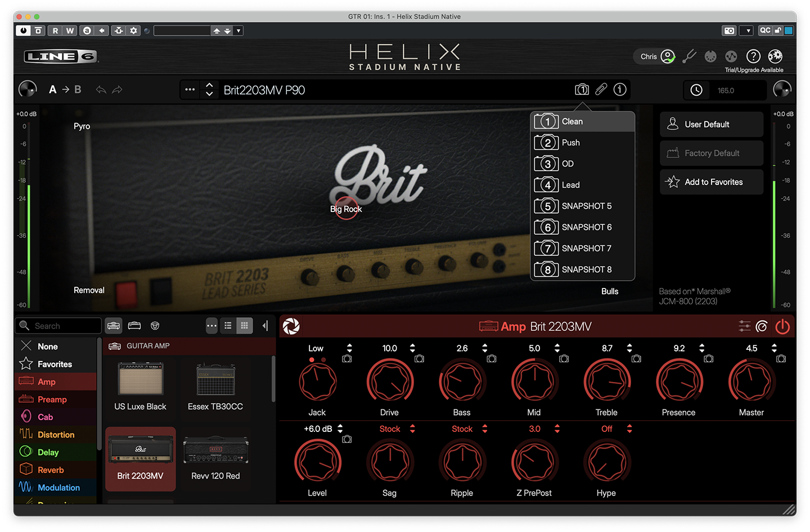Viewport: 810px width, 532px height.
Task: Click the input level knob near A to B
Action: 28,89
